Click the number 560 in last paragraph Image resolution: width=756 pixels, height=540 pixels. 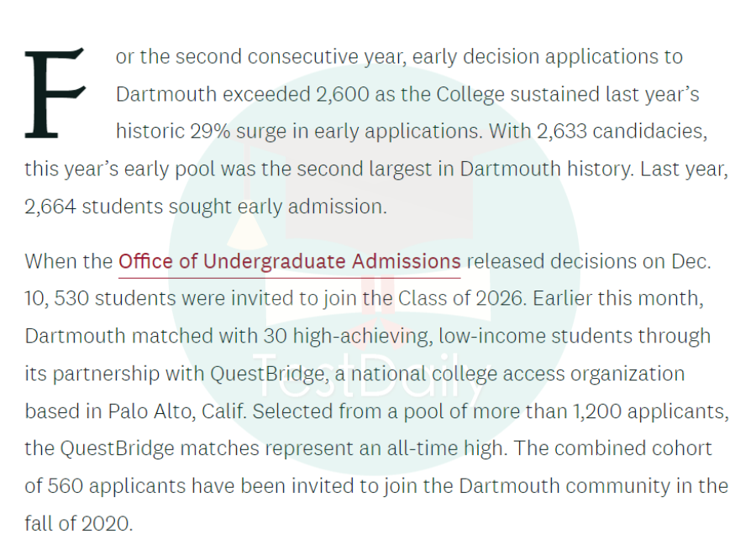click(66, 486)
